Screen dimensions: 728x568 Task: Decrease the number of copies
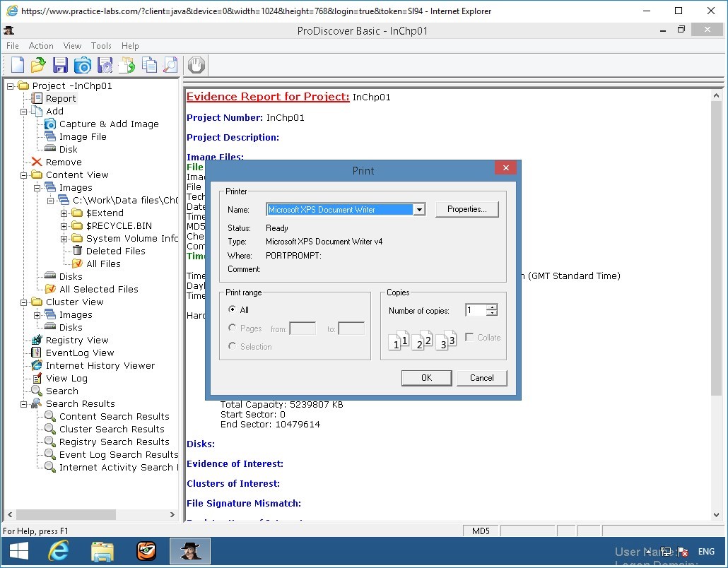coord(492,313)
